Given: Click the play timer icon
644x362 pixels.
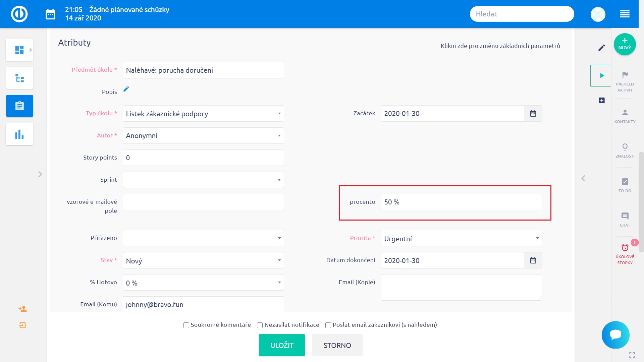Looking at the screenshot, I should click(602, 76).
